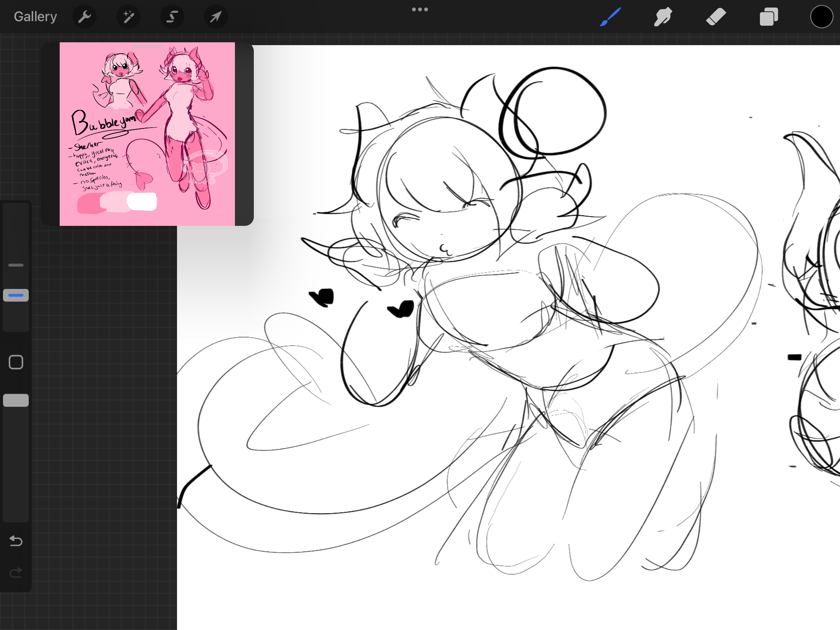
Task: Select the Eraser tool
Action: pyautogui.click(x=716, y=17)
